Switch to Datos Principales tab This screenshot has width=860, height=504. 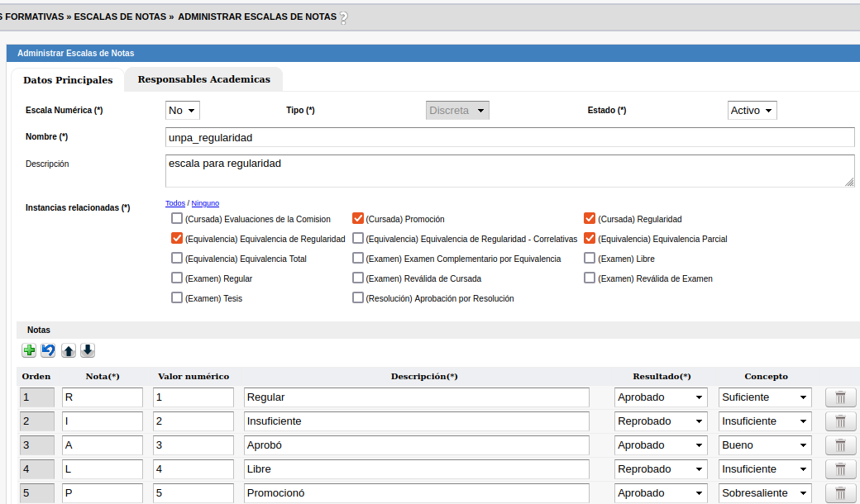(x=68, y=80)
